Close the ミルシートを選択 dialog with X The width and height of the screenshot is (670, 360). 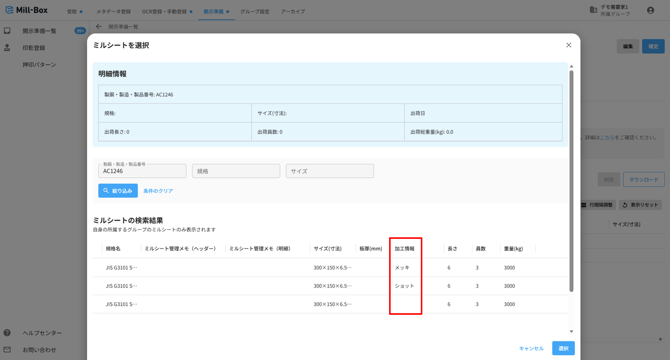pyautogui.click(x=568, y=45)
